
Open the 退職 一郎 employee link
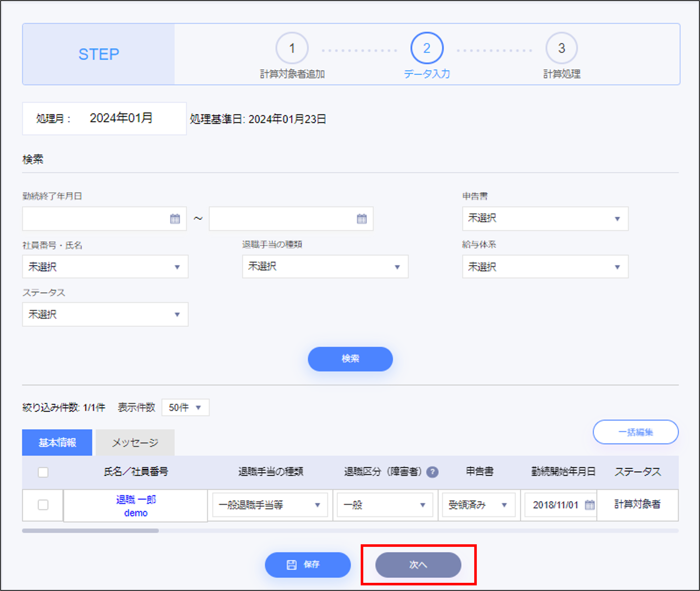136,500
